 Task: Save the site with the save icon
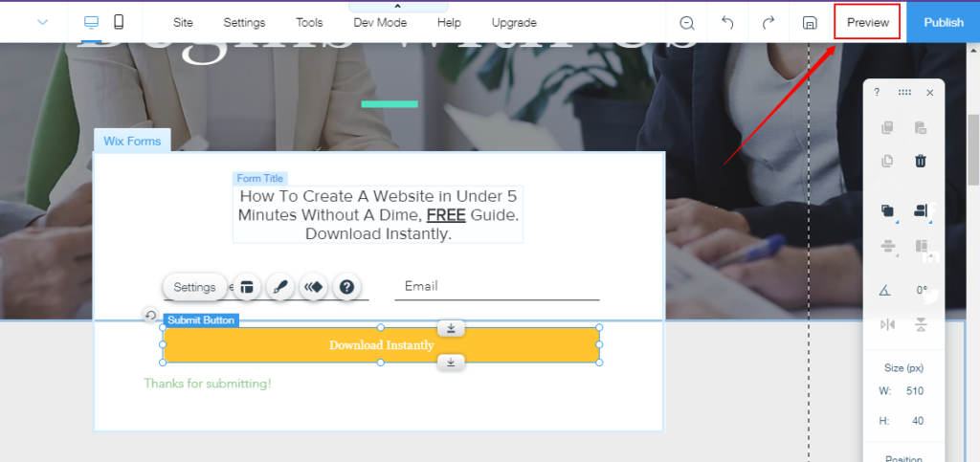point(809,23)
